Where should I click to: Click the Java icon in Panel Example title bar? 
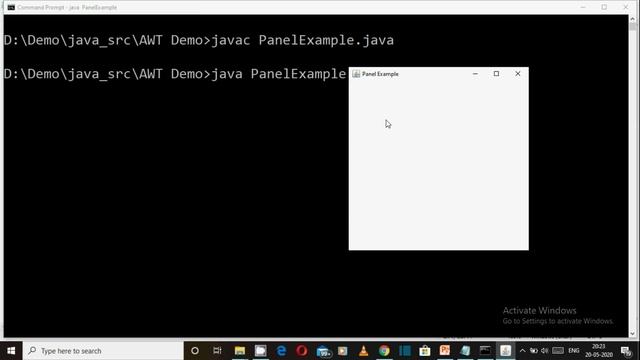(356, 74)
